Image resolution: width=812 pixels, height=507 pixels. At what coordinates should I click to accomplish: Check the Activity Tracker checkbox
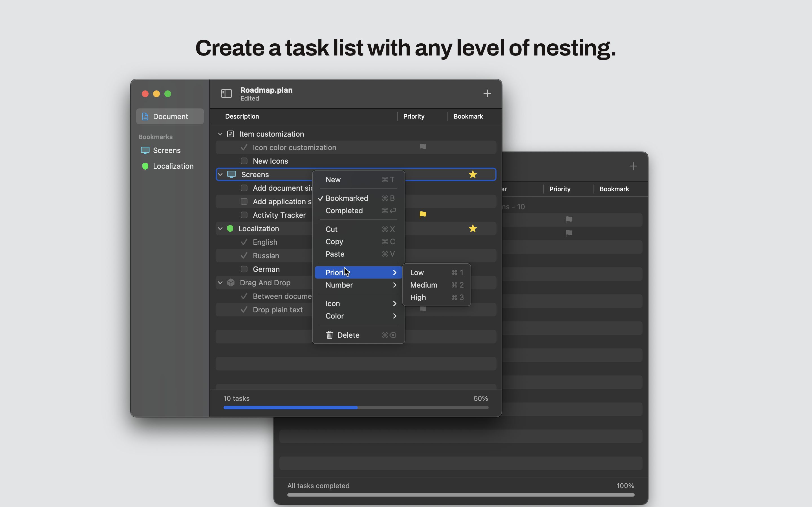(244, 215)
